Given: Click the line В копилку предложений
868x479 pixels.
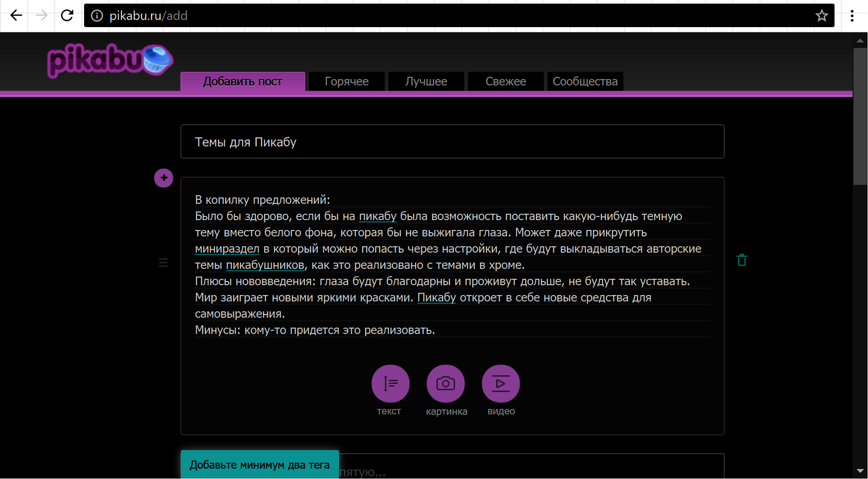Looking at the screenshot, I should pos(263,200).
